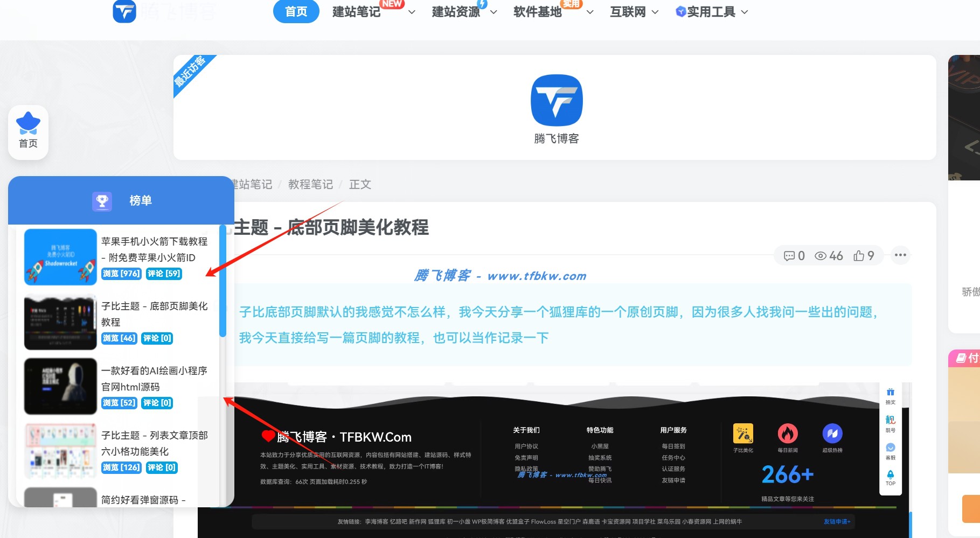Image resolution: width=980 pixels, height=538 pixels.
Task: Select the 靓号 icon in the right sidebar
Action: (890, 421)
